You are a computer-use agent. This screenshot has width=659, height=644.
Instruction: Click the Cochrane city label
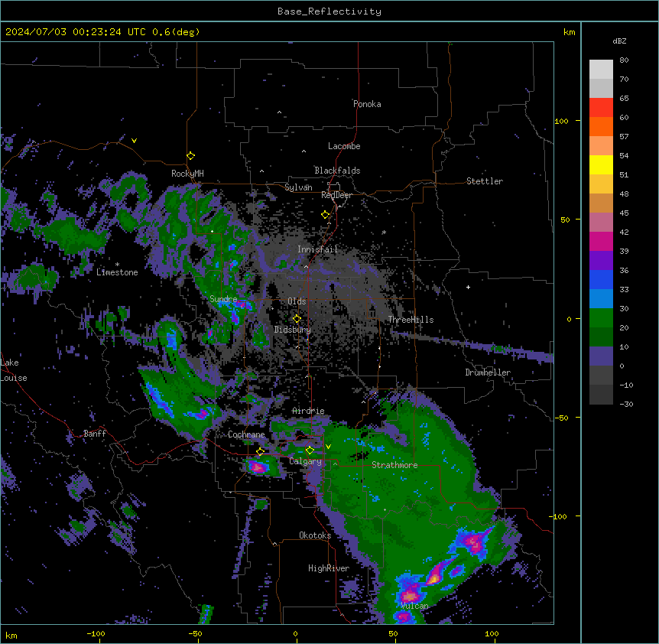(x=246, y=434)
